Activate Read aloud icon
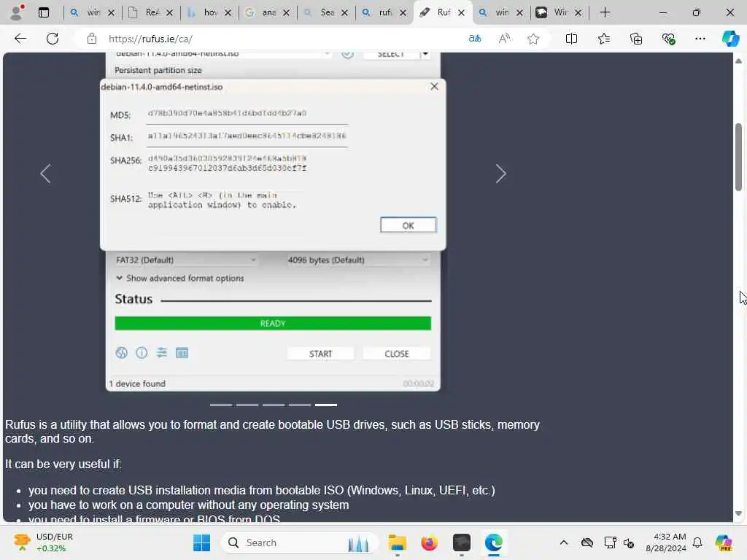The image size is (747, 560). point(504,39)
